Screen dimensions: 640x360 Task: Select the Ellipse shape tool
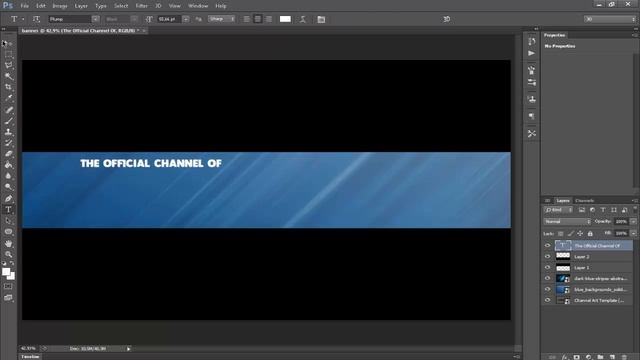[x=8, y=232]
